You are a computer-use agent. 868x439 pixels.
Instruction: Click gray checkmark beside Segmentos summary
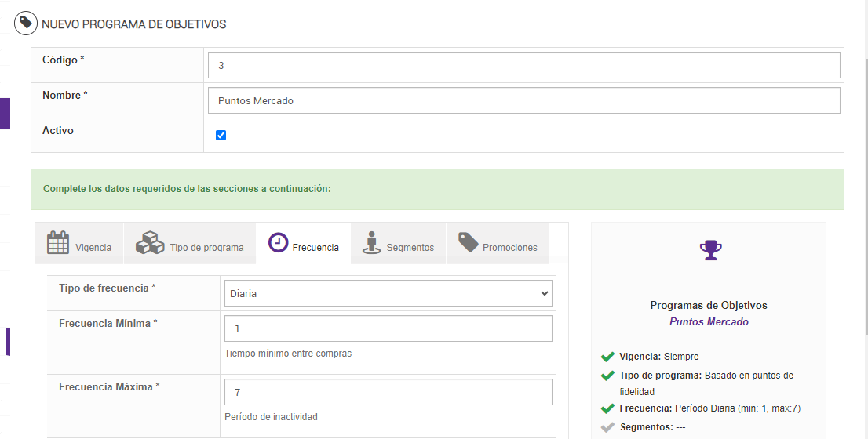(607, 427)
